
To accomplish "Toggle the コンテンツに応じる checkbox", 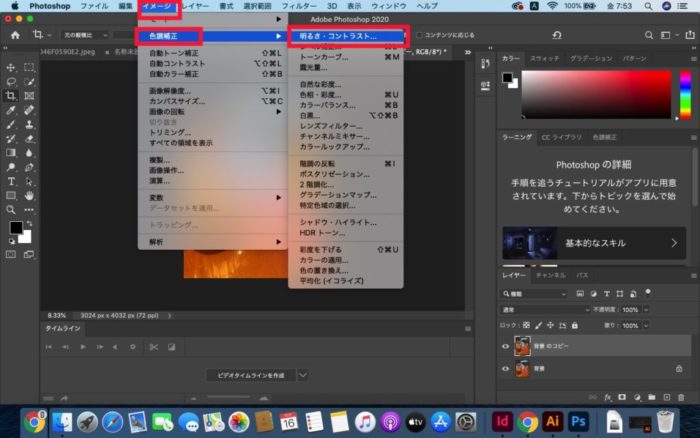I will click(419, 35).
